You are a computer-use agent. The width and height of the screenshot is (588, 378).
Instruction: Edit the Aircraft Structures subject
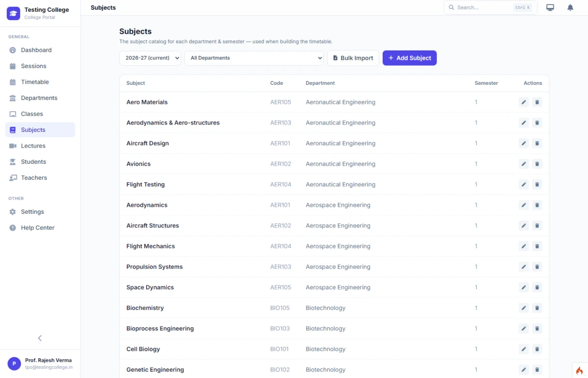tap(524, 226)
